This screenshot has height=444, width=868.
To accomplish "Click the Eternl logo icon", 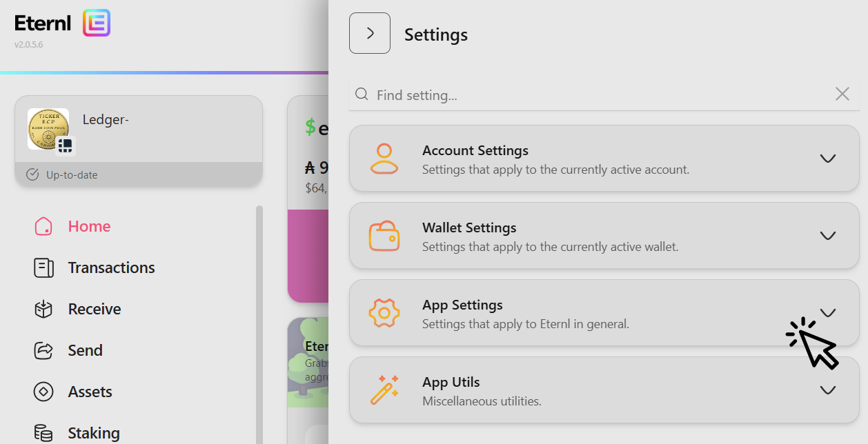I will pyautogui.click(x=97, y=22).
